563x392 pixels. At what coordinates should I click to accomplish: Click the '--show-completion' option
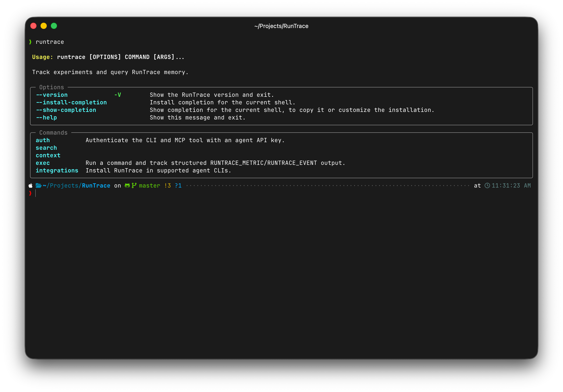pos(66,110)
